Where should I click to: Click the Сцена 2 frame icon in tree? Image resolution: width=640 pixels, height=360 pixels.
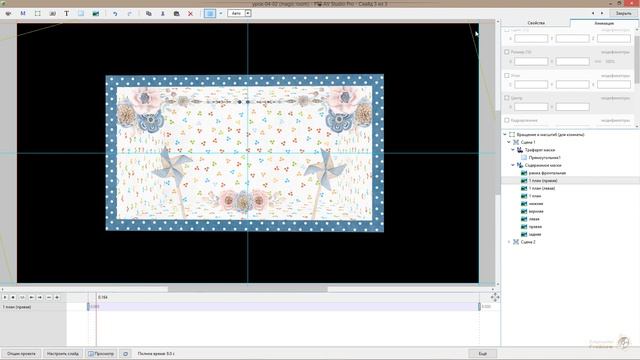coord(516,242)
